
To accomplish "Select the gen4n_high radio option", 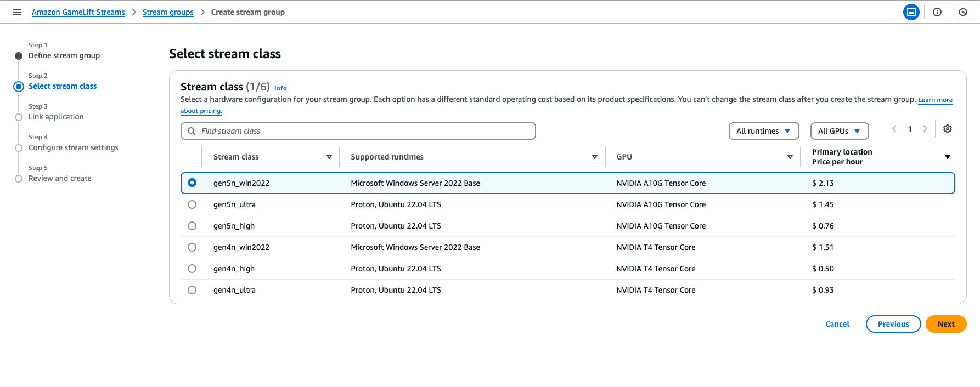I will 192,269.
